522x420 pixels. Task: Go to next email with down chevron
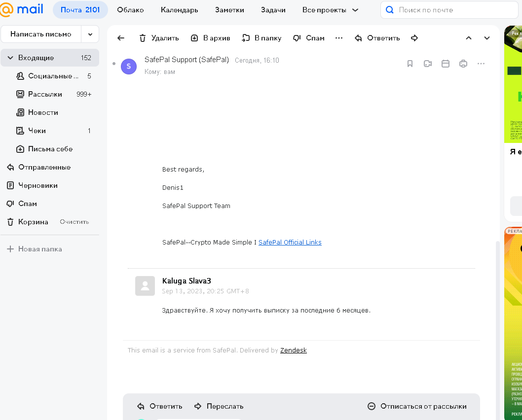click(487, 38)
